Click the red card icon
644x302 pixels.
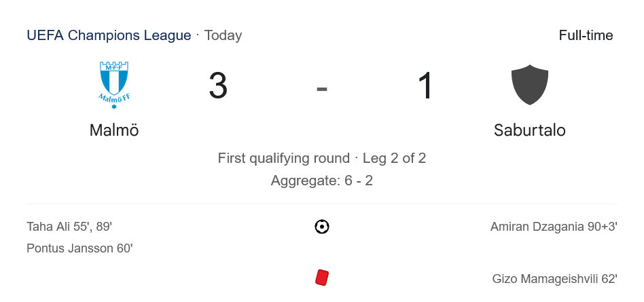coord(322,278)
